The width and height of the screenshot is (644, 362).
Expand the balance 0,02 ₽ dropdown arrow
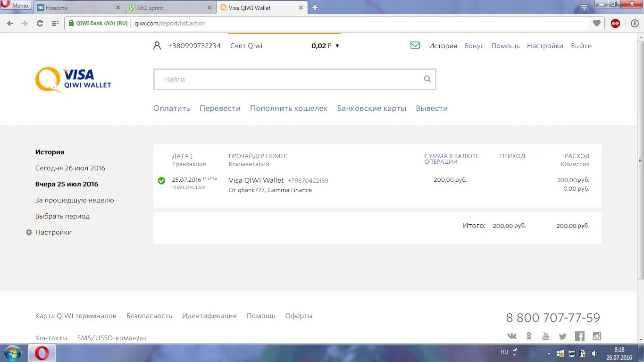coord(337,46)
